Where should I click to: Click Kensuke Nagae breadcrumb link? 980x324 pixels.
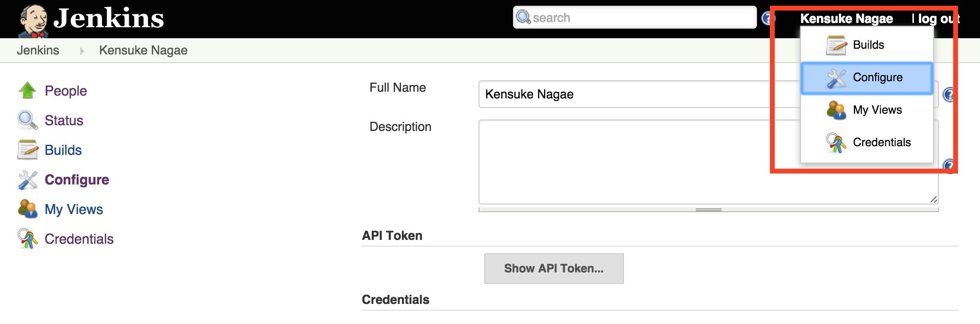143,50
